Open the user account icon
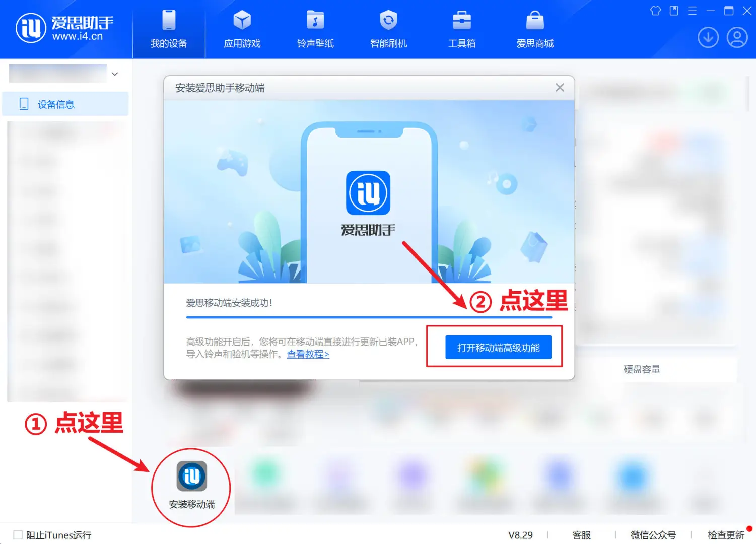 point(737,37)
